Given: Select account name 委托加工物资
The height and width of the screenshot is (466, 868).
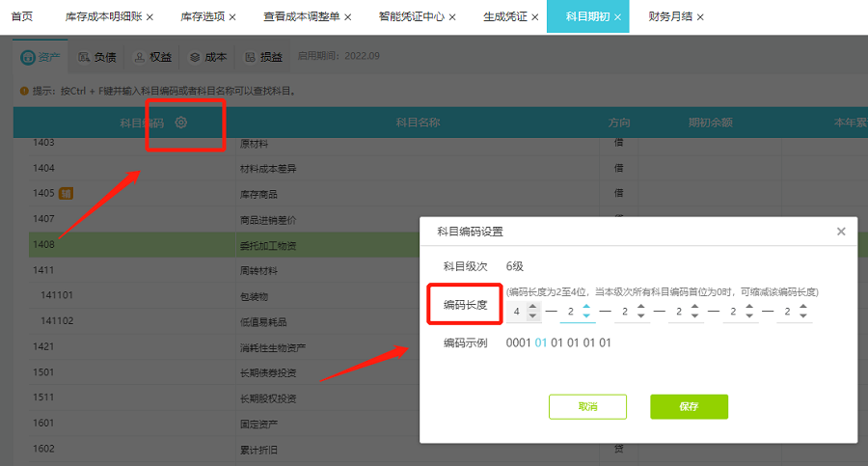Looking at the screenshot, I should (268, 245).
